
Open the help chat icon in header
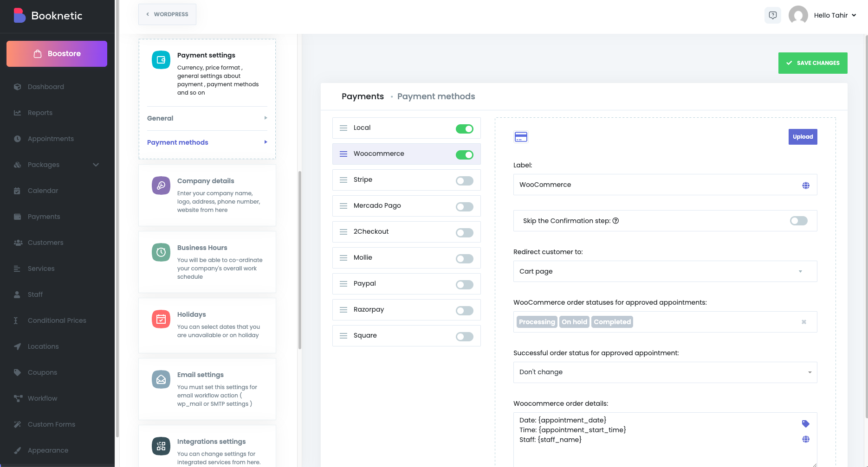[x=772, y=15]
